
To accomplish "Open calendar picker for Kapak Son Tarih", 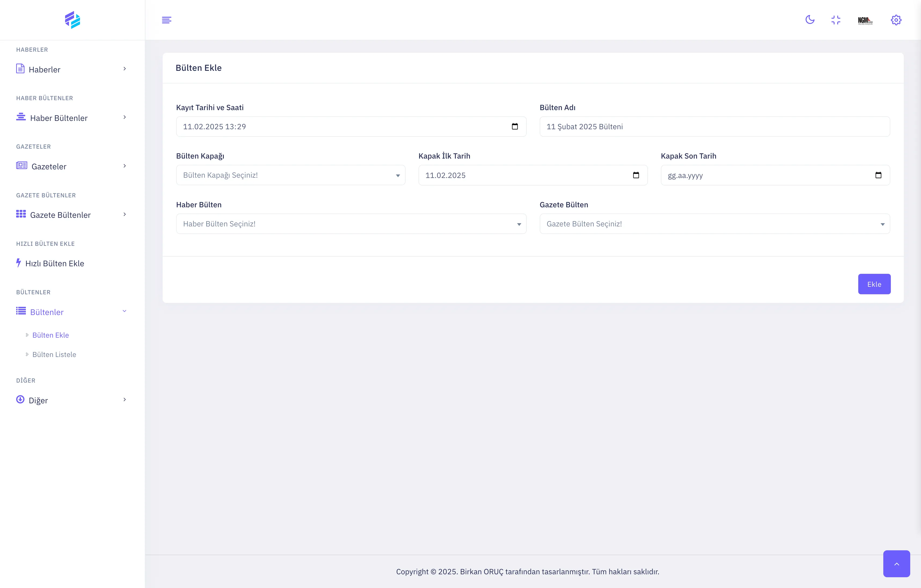I will (878, 175).
